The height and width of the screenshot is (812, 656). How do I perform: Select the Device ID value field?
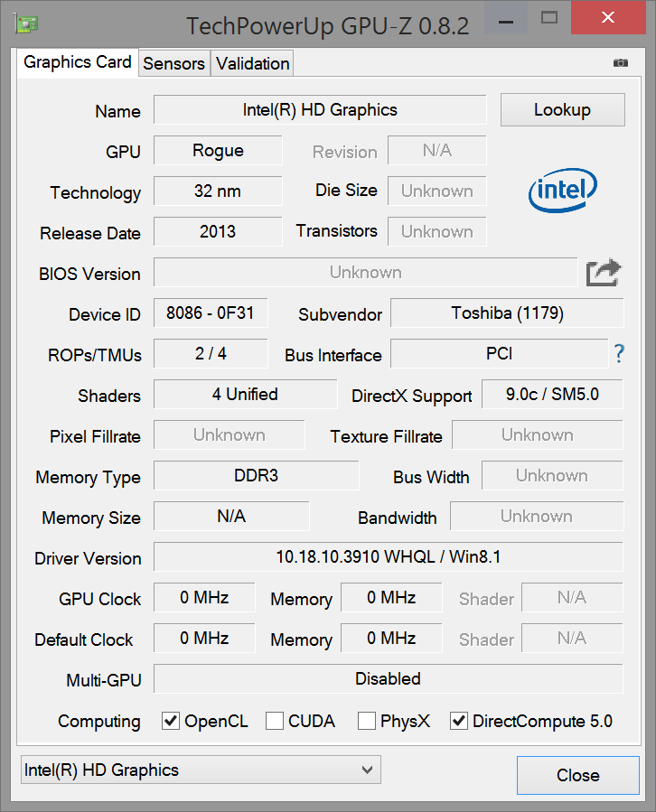[211, 313]
